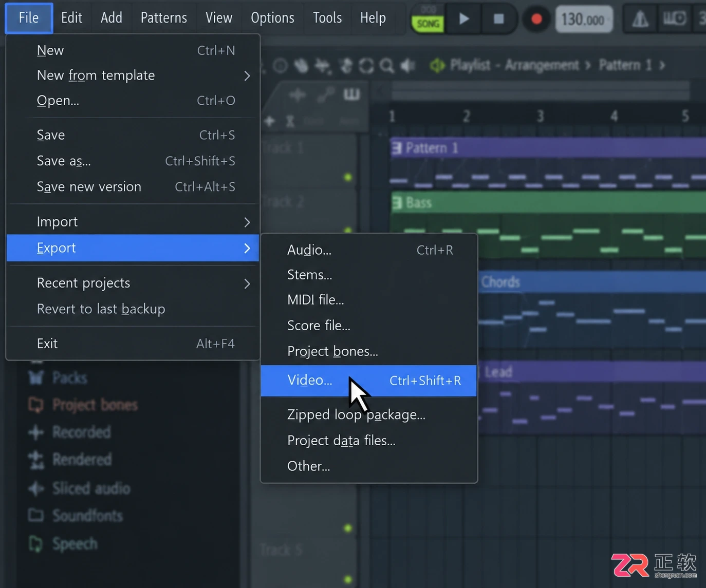Select New from File menu
The image size is (706, 588).
[x=133, y=50]
